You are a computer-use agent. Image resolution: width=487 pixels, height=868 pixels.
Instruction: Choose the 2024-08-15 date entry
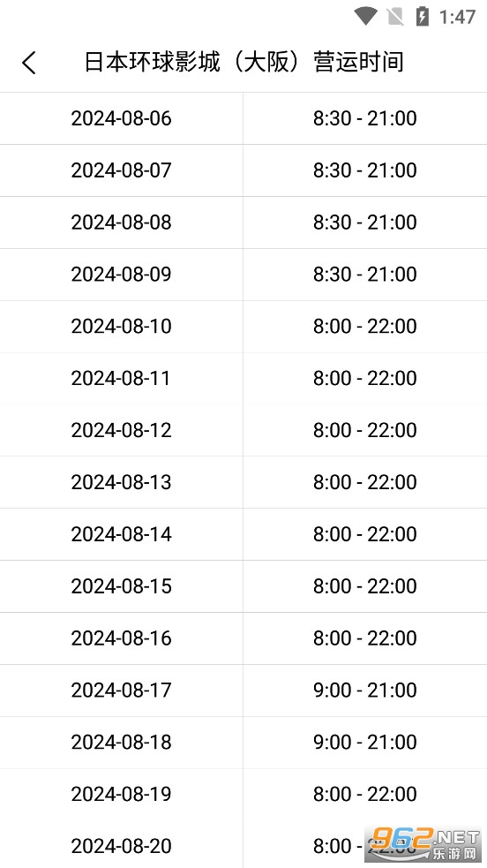[121, 587]
